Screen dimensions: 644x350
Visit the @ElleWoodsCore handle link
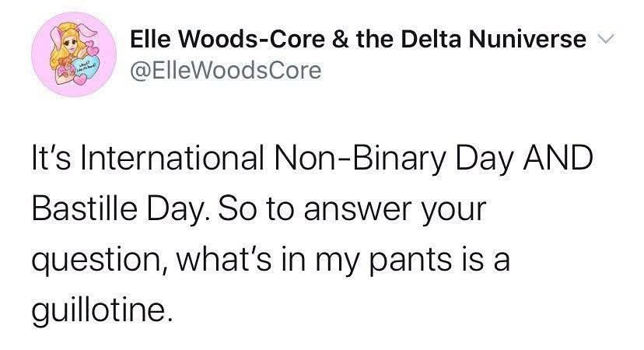[x=226, y=70]
